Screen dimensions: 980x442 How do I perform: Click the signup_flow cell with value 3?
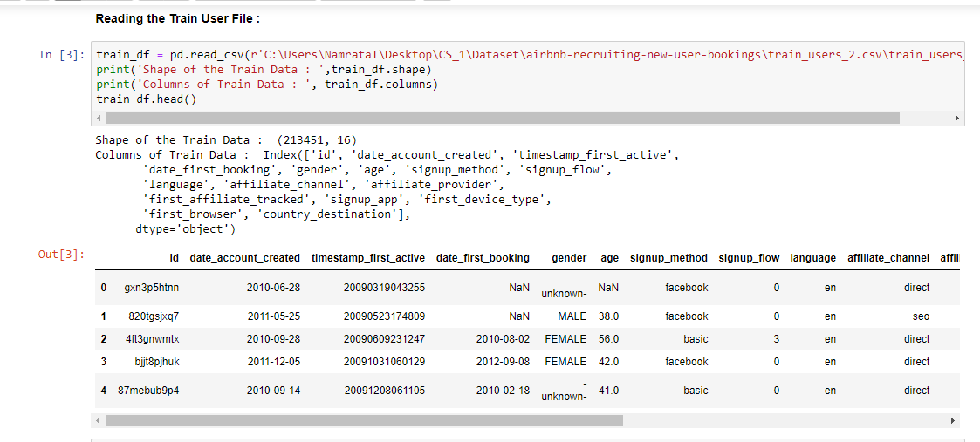coord(777,339)
